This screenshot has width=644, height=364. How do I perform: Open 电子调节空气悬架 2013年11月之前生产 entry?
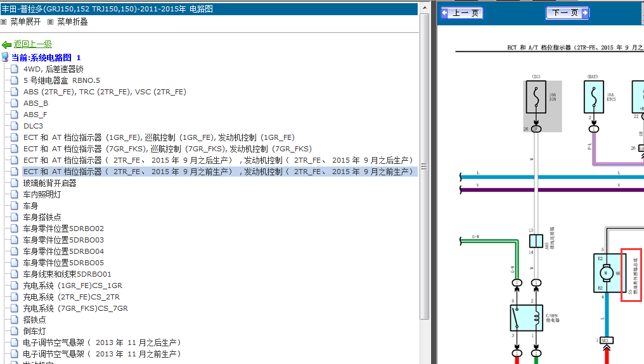click(x=102, y=354)
